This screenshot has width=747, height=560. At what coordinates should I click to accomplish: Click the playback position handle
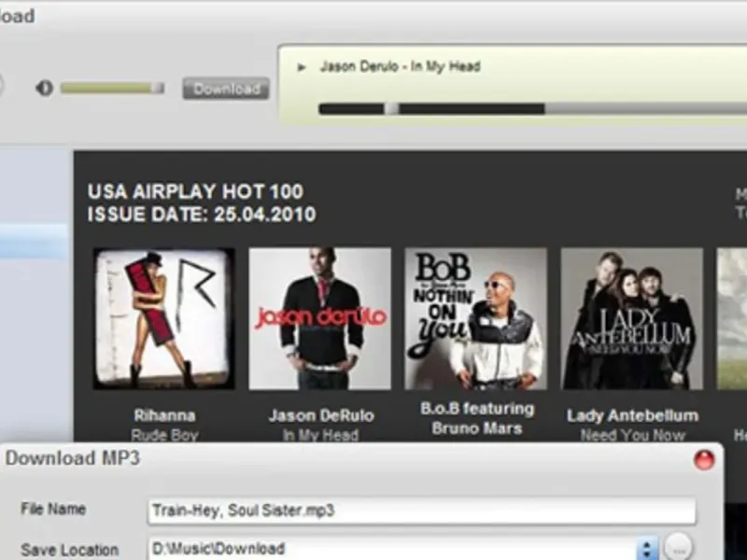pyautogui.click(x=391, y=109)
